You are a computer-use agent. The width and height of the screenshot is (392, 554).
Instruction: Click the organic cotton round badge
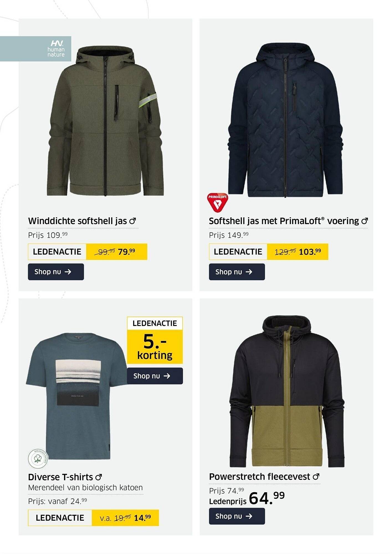[38, 459]
